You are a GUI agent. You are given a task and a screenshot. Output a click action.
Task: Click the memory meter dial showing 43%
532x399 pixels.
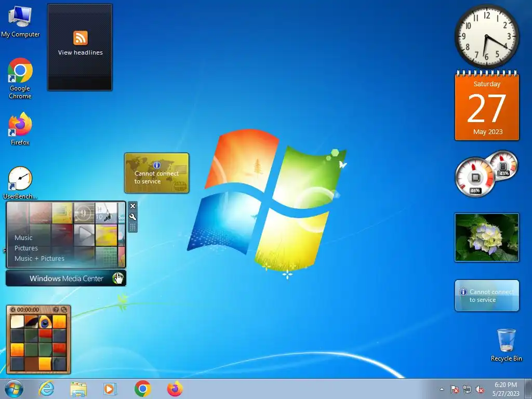click(504, 165)
